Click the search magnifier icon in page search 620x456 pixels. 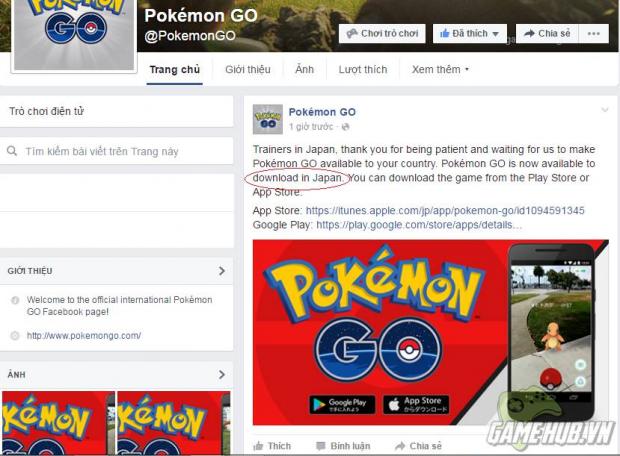click(12, 151)
